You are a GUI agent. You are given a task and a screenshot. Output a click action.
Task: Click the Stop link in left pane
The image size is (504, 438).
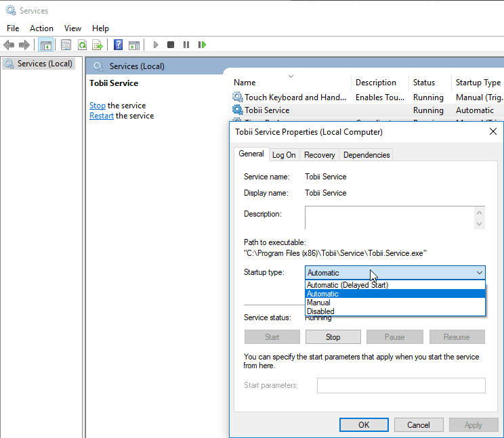98,106
